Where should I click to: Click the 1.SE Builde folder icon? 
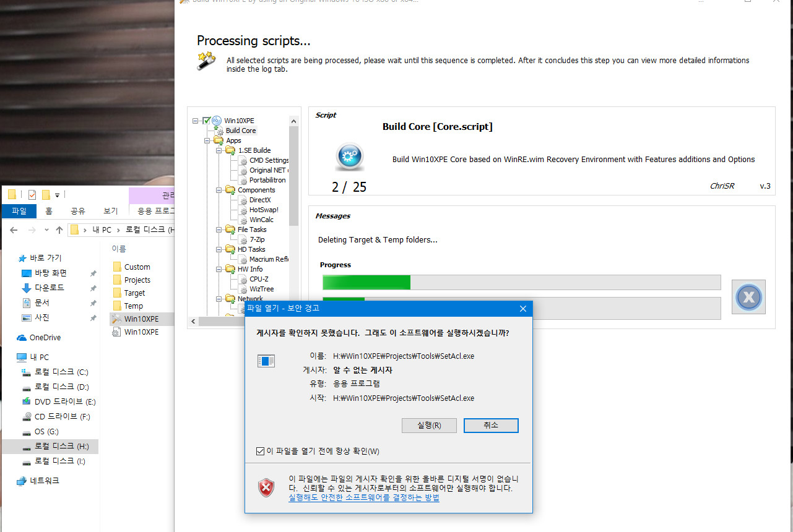pyautogui.click(x=230, y=150)
